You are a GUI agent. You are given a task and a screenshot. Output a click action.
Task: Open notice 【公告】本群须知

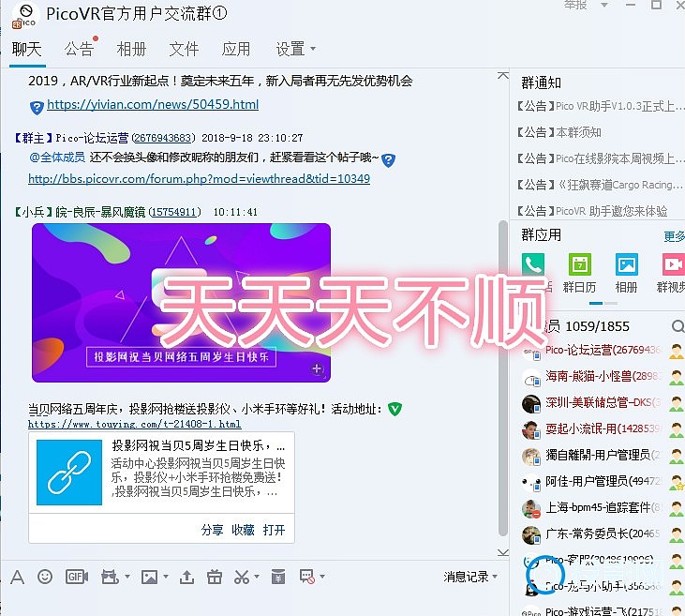[558, 132]
